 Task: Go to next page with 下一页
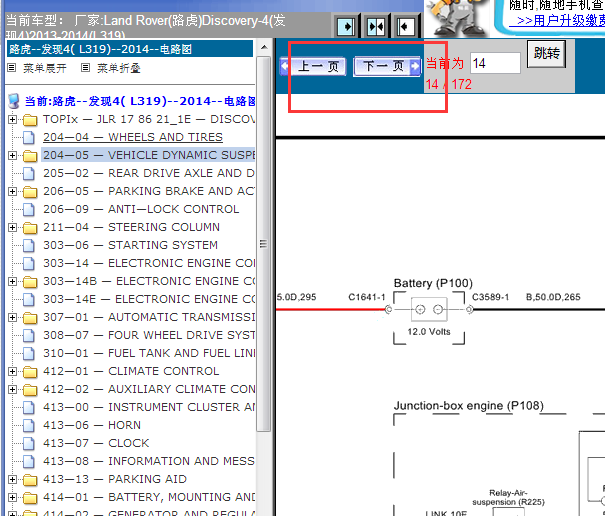pyautogui.click(x=387, y=66)
